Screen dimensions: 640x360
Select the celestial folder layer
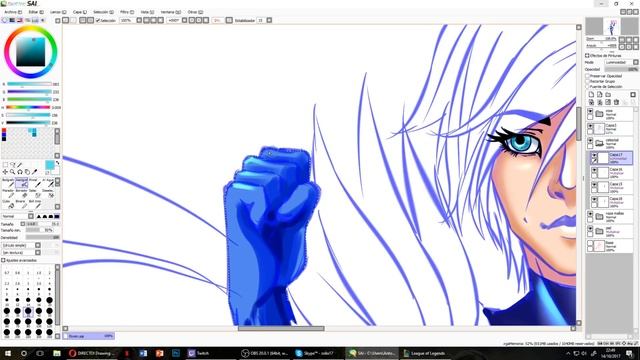[x=609, y=143]
